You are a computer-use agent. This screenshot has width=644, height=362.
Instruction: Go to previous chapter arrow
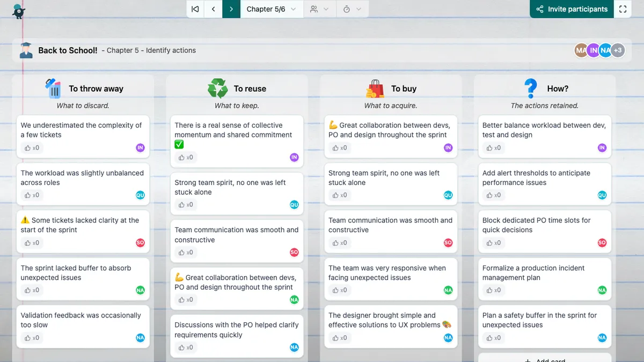[x=214, y=9]
